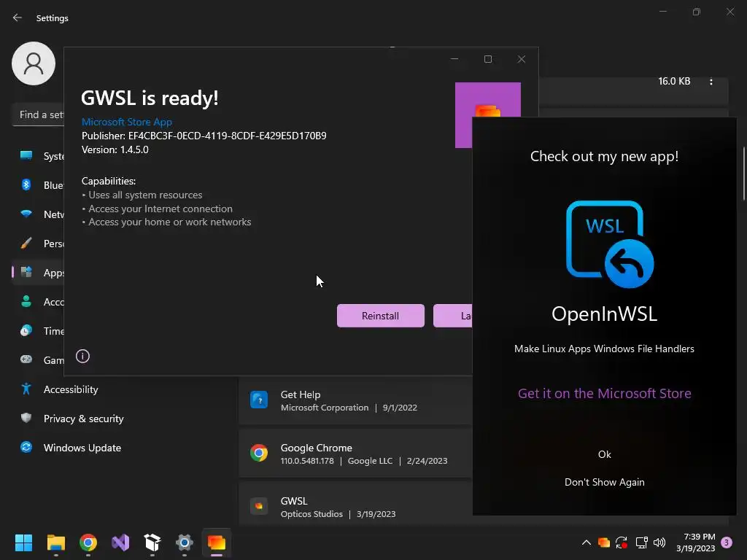Select the GWSL Opticos Studios entry
This screenshot has width=747, height=560.
pyautogui.click(x=355, y=505)
